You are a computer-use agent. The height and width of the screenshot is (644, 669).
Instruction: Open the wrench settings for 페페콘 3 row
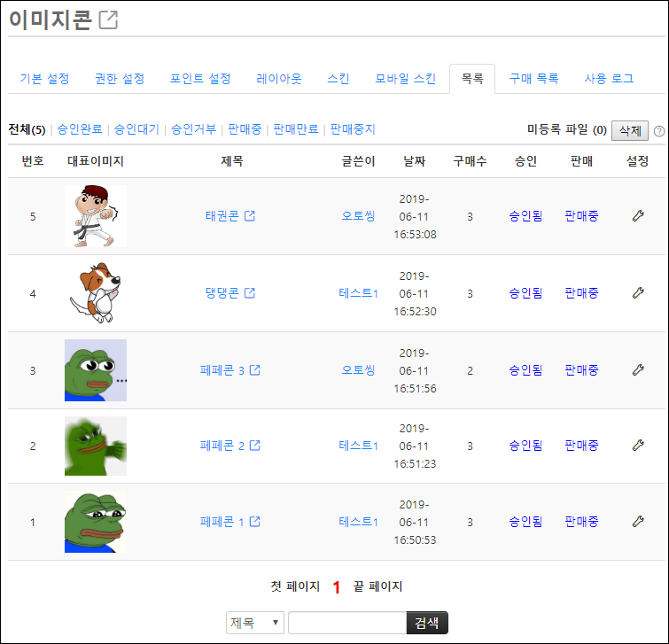(x=638, y=369)
